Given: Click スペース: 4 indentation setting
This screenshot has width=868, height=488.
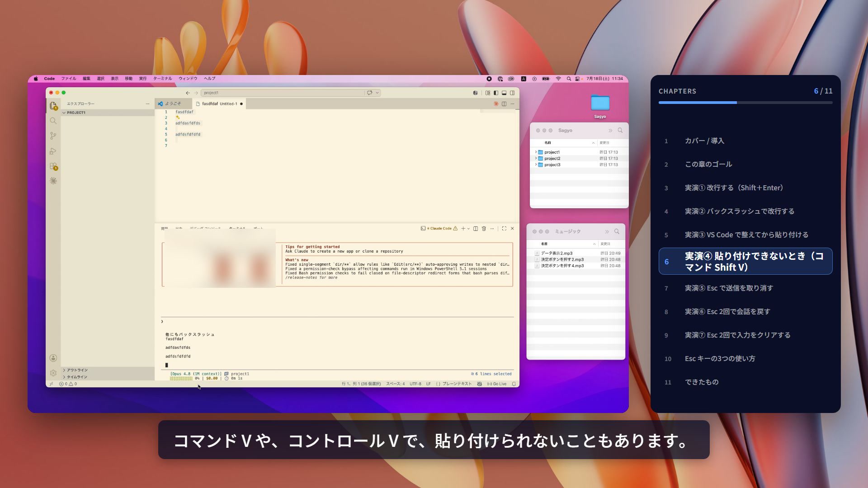Looking at the screenshot, I should 395,384.
